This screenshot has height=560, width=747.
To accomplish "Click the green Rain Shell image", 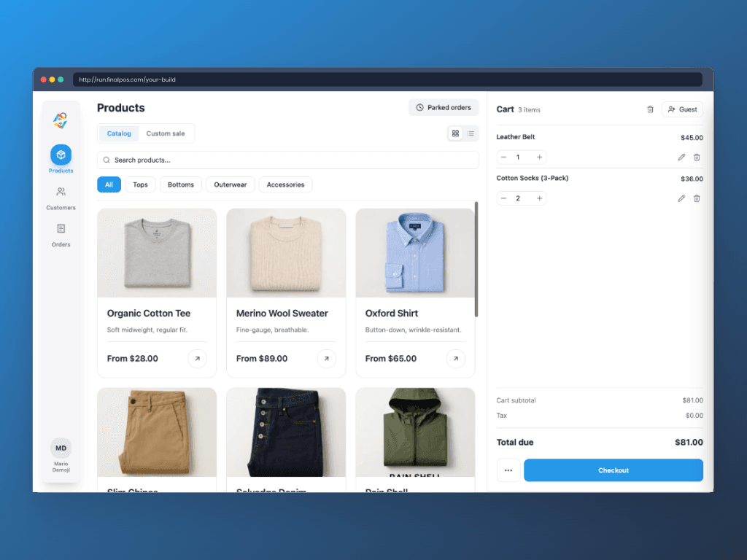I will coord(415,432).
